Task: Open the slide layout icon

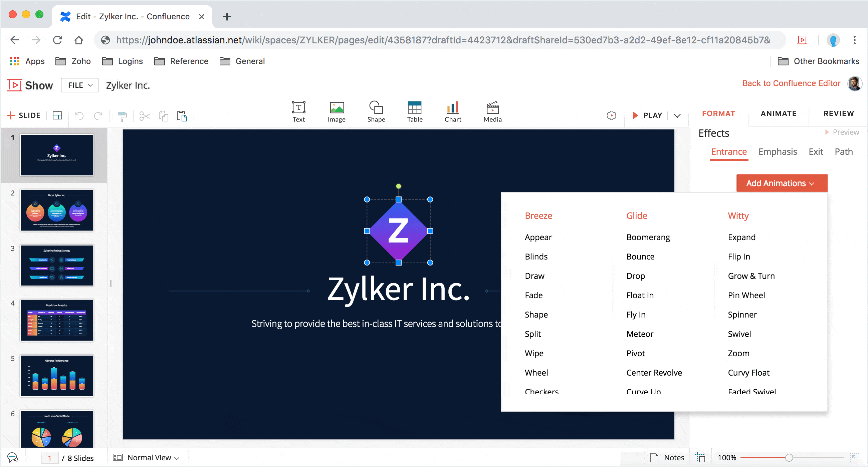Action: 57,115
